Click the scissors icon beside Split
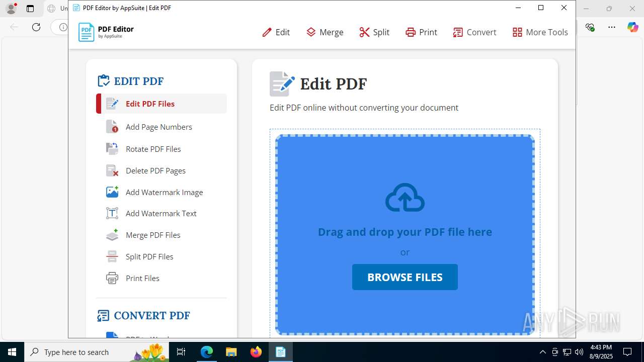 coord(364,32)
